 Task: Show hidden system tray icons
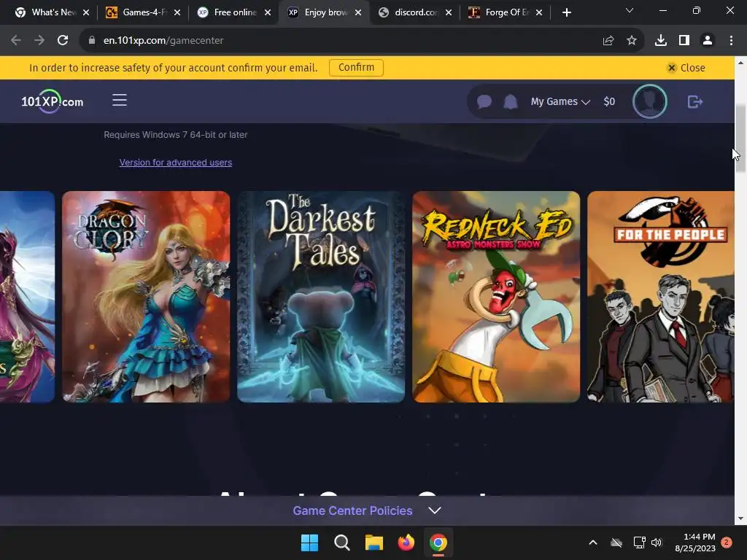592,542
